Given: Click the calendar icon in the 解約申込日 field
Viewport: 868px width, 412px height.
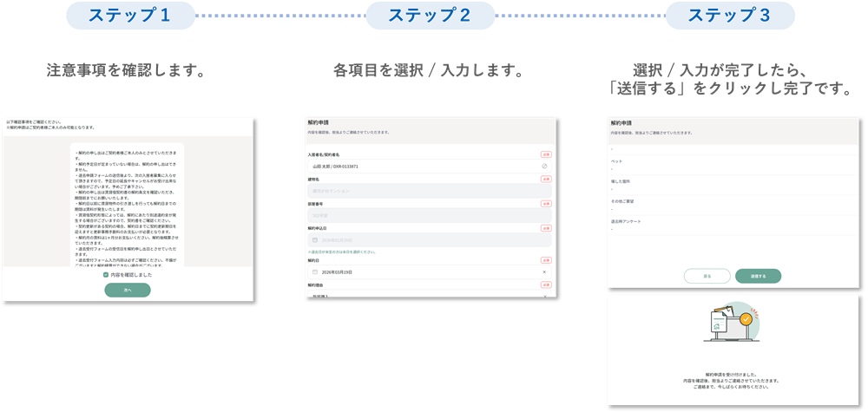Looking at the screenshot, I should click(x=315, y=240).
